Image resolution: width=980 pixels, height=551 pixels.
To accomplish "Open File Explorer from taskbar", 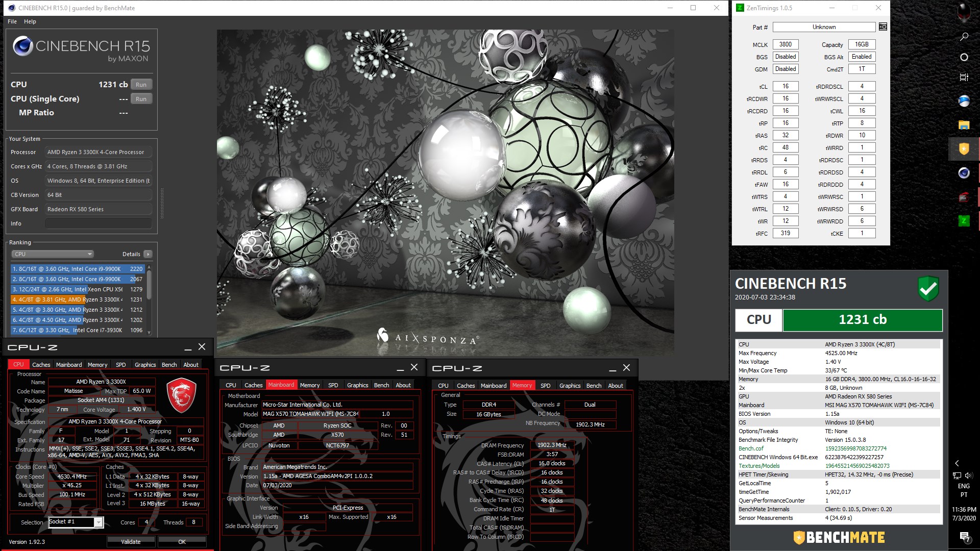I will tap(964, 125).
